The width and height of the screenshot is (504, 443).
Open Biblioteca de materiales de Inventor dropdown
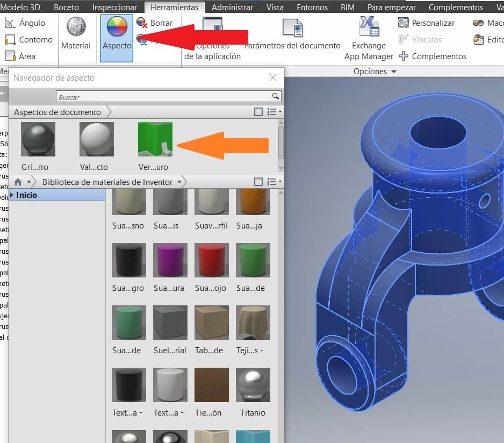coord(179,182)
